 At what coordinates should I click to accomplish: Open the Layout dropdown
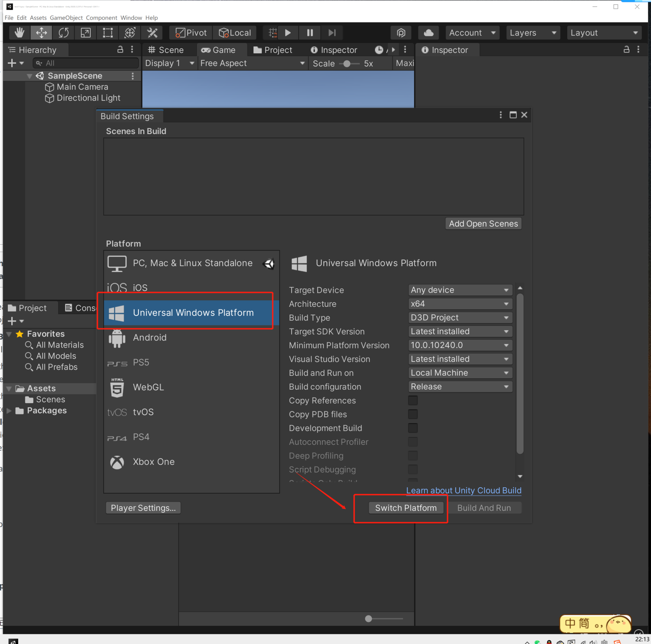(604, 33)
